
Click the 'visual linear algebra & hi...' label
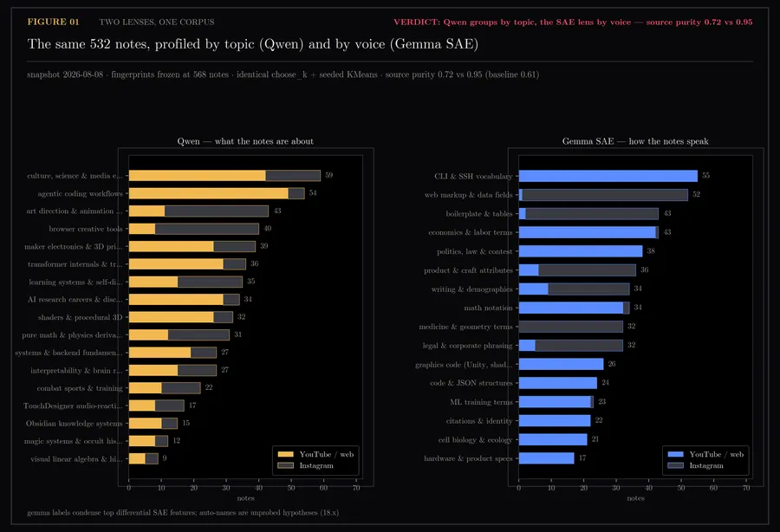click(76, 459)
